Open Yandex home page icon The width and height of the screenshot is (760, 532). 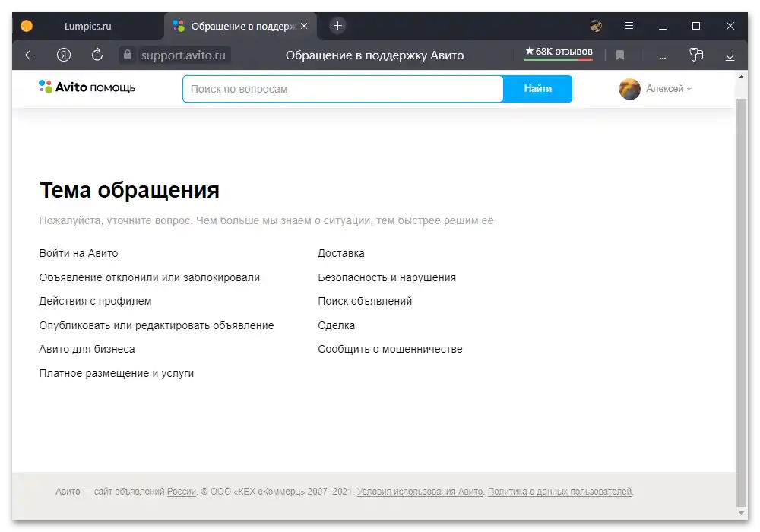(x=64, y=55)
